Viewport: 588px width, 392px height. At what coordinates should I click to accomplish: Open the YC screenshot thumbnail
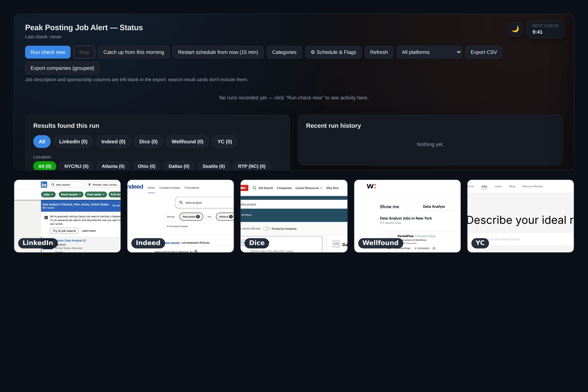[520, 216]
